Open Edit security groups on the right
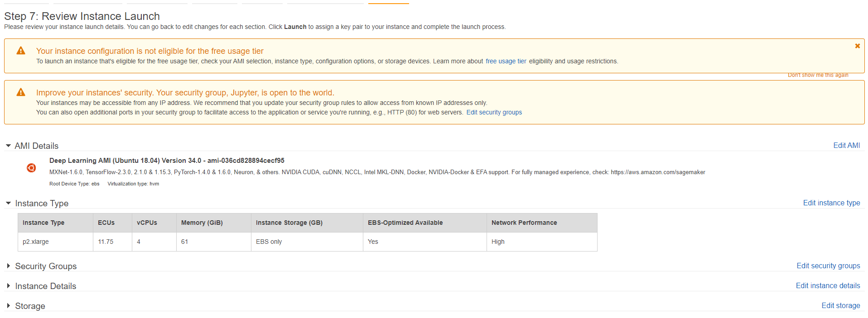 pyautogui.click(x=828, y=266)
